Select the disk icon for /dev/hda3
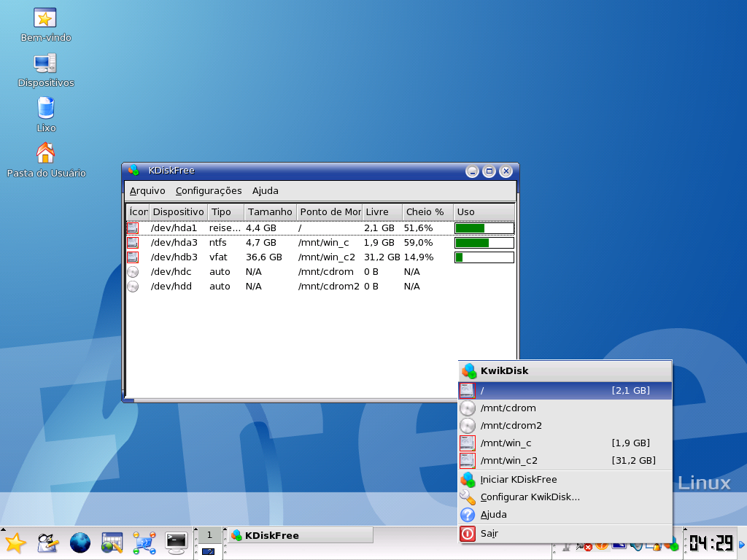The width and height of the screenshot is (747, 560). 133,243
